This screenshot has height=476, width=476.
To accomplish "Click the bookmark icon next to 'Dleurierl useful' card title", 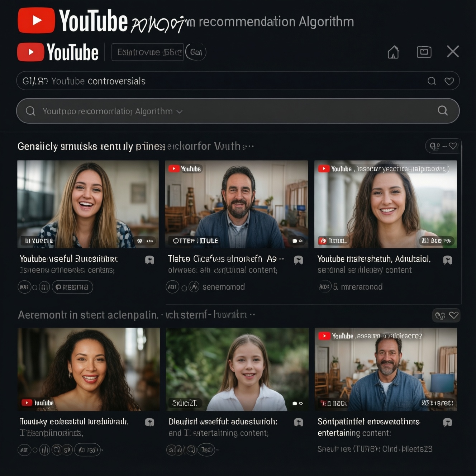I will 298,422.
